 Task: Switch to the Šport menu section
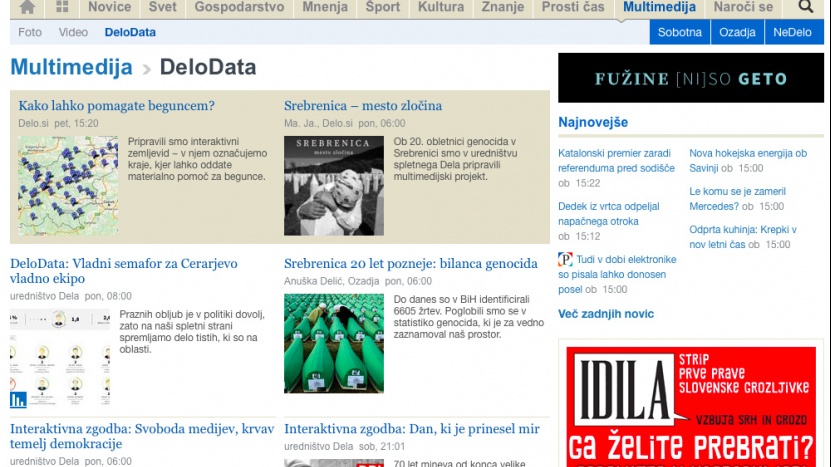(x=382, y=8)
